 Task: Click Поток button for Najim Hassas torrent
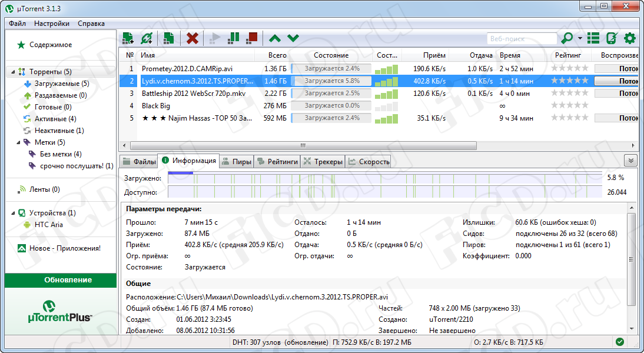pos(616,118)
